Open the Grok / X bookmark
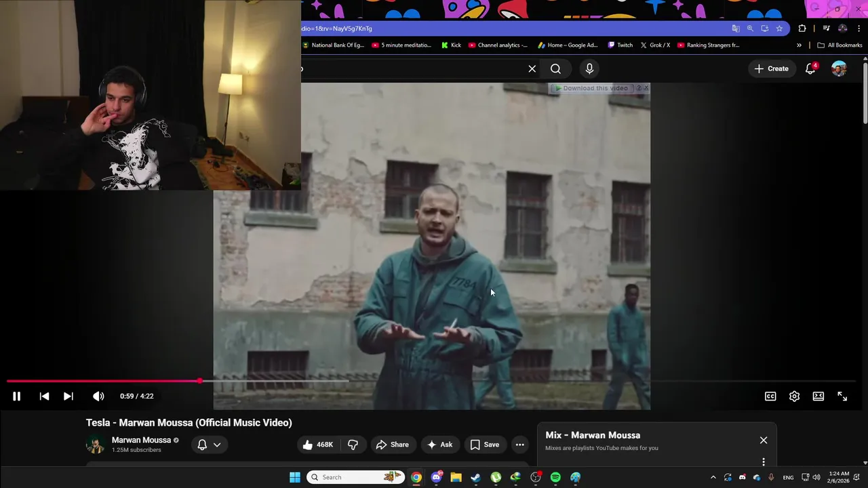The width and height of the screenshot is (868, 488). pyautogui.click(x=655, y=45)
